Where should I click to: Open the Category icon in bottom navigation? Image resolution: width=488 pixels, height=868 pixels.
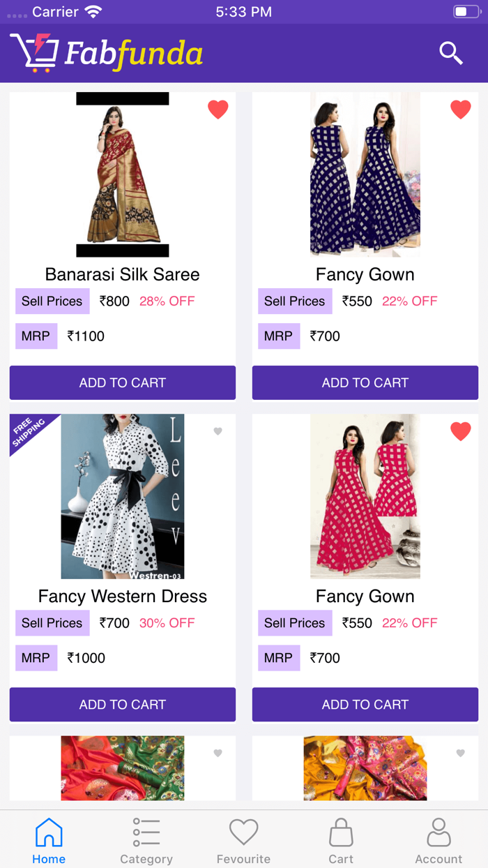[146, 832]
